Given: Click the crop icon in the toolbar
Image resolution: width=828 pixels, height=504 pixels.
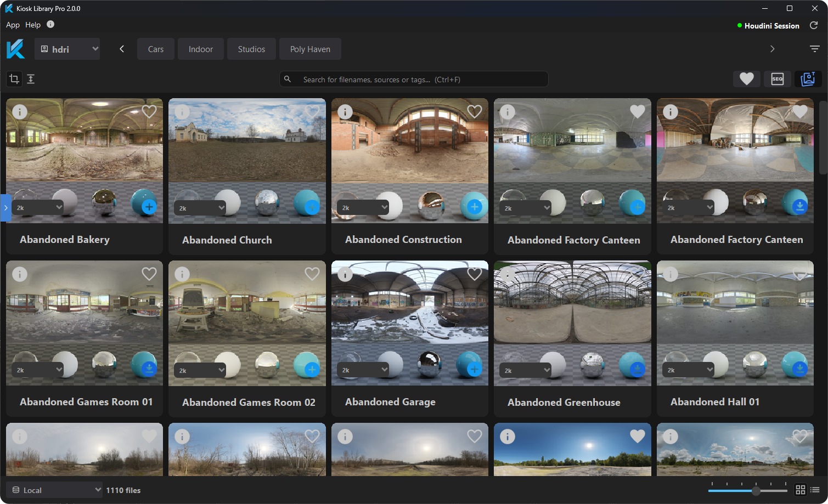Looking at the screenshot, I should click(14, 79).
